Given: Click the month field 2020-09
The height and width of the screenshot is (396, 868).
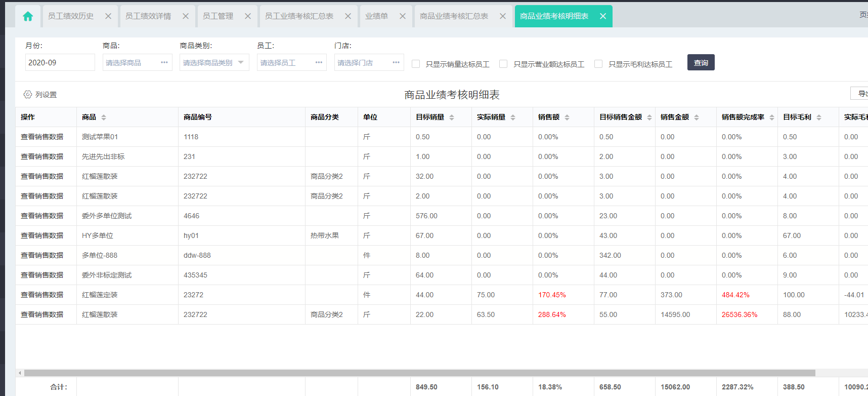Looking at the screenshot, I should coord(60,62).
